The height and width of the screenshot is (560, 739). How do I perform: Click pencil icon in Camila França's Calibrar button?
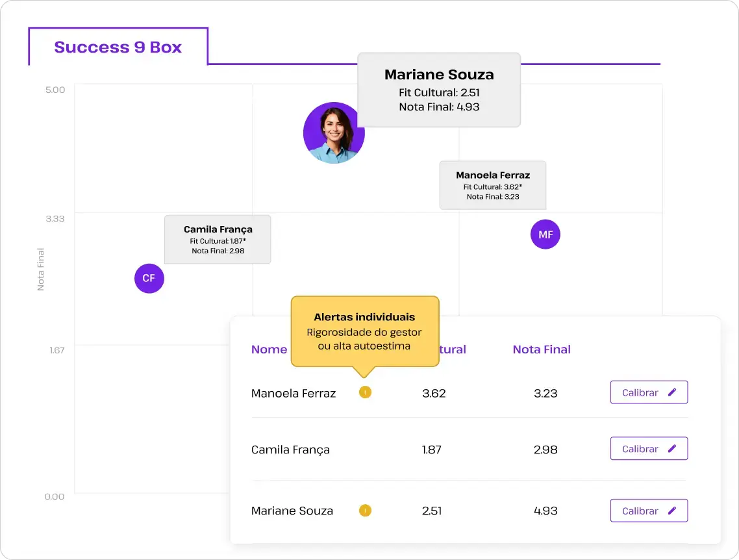coord(672,449)
